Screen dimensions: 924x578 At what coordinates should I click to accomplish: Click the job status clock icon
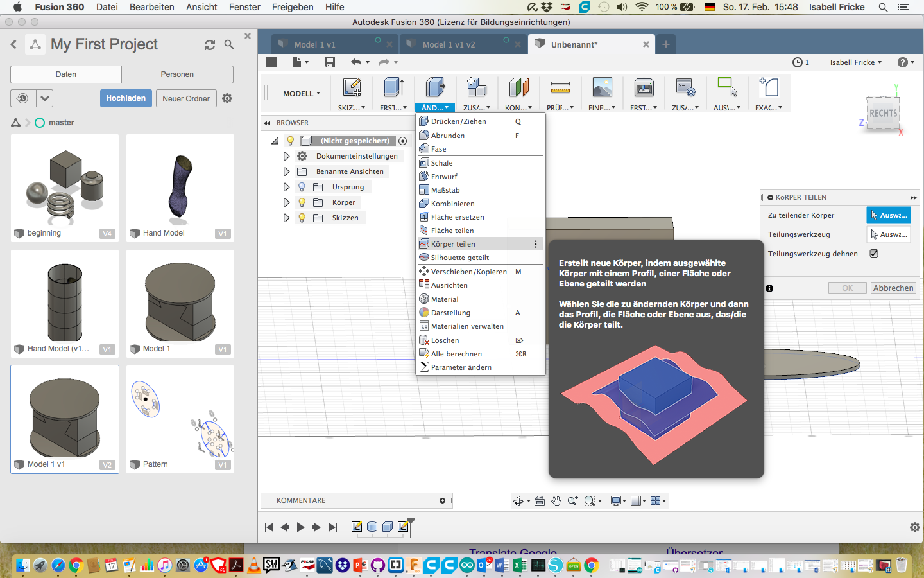(797, 62)
